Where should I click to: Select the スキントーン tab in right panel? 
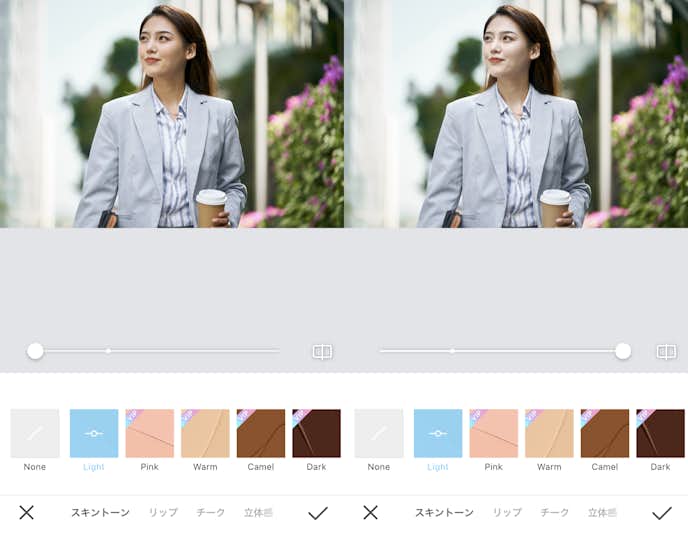coord(444,513)
